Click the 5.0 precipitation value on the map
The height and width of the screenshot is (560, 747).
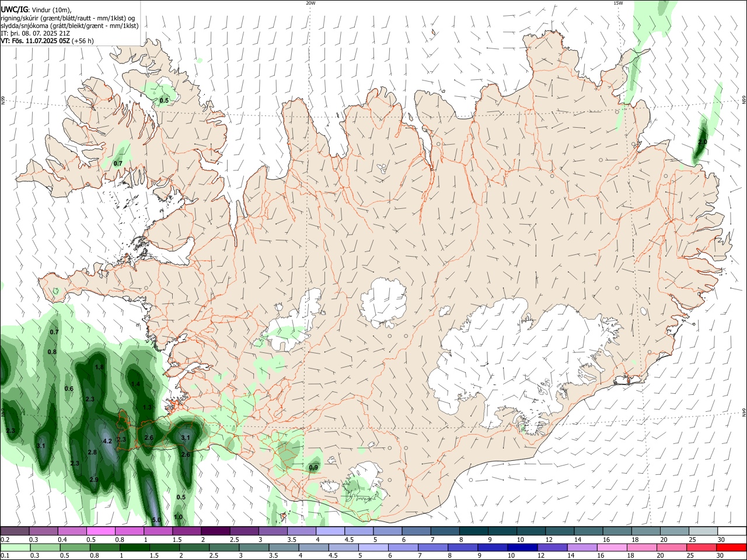coord(156,520)
